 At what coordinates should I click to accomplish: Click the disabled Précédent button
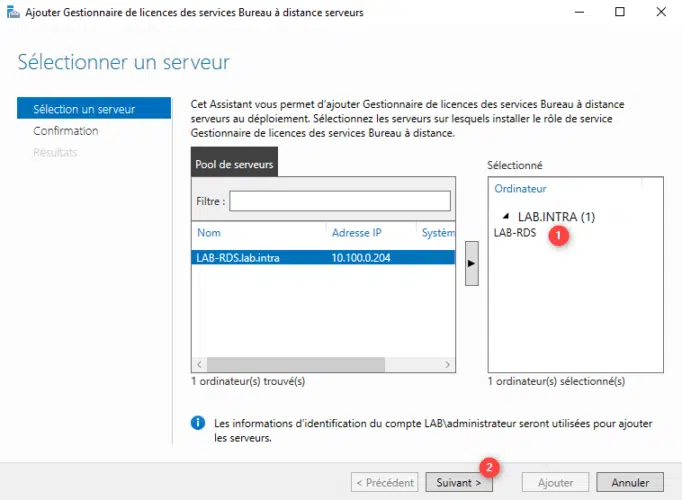click(384, 482)
